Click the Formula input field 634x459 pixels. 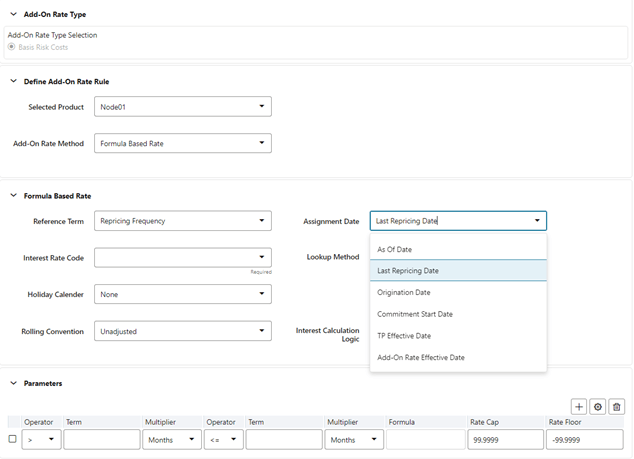tap(424, 439)
